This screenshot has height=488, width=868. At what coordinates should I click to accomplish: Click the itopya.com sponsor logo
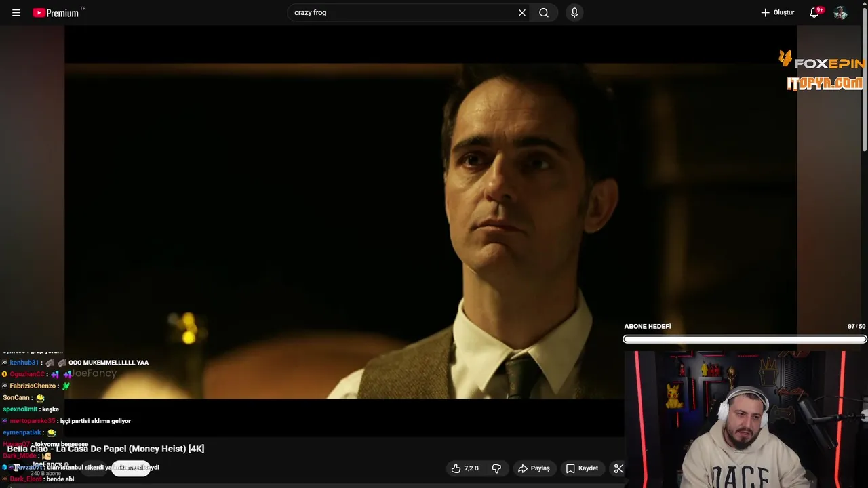tap(825, 83)
